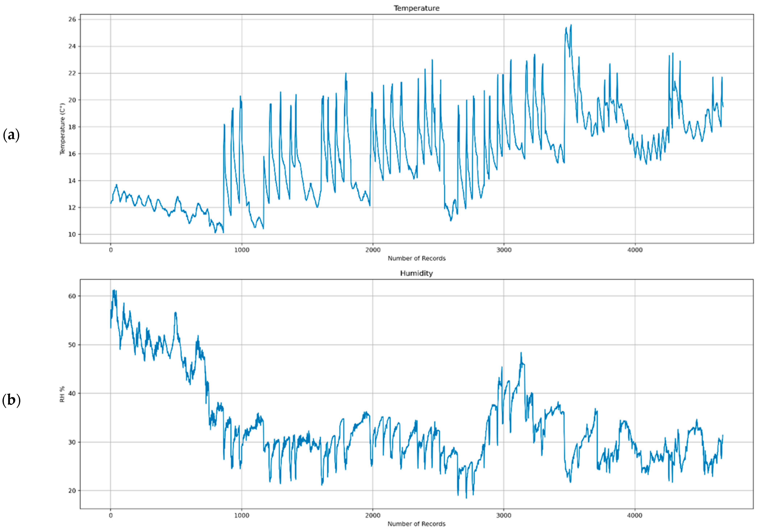Click the 18 tick on the temperature axis
Viewport: 760px width, 532px height.
(x=72, y=127)
